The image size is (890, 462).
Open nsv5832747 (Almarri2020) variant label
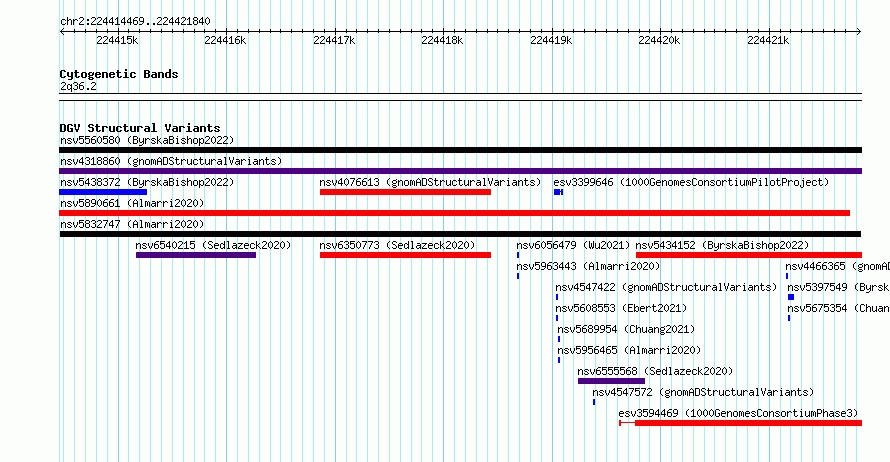tap(132, 224)
